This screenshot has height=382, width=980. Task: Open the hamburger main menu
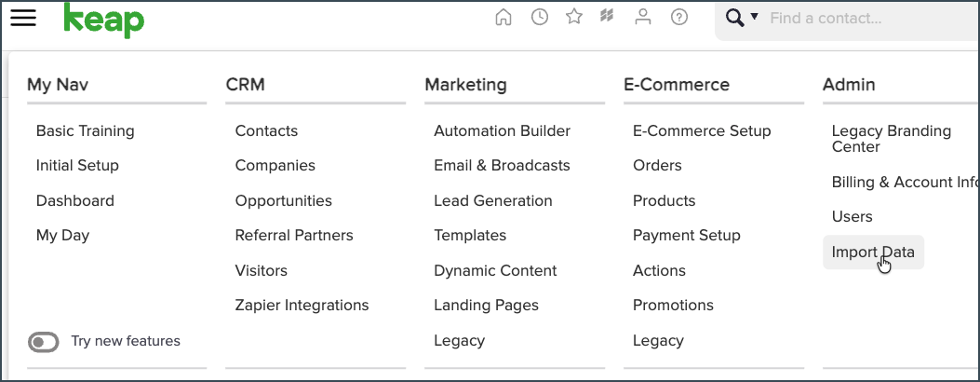point(23,18)
